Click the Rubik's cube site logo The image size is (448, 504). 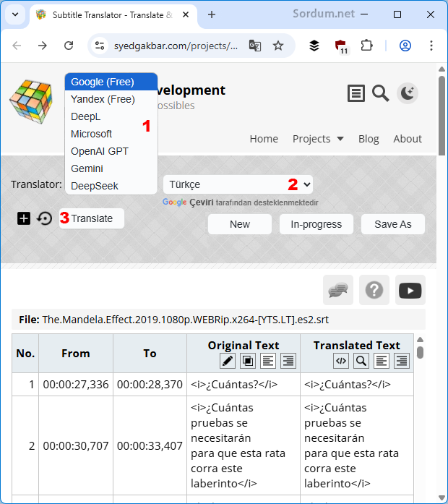coord(32,101)
